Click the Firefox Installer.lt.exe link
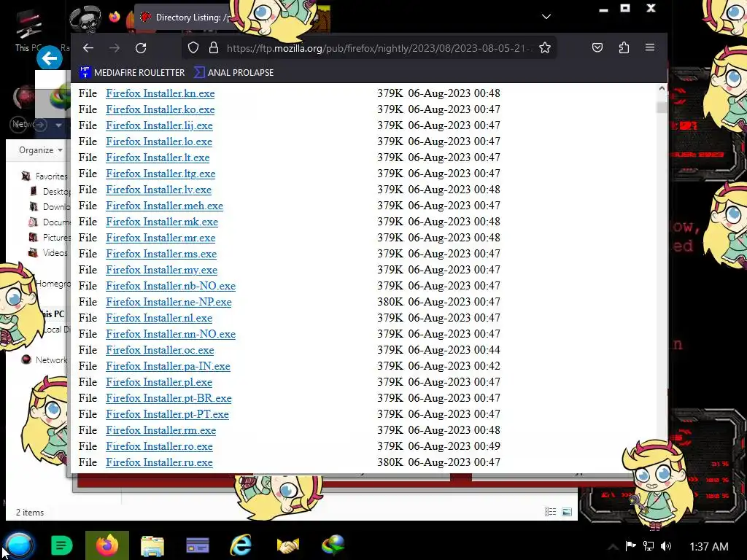The width and height of the screenshot is (747, 560). pos(158,157)
